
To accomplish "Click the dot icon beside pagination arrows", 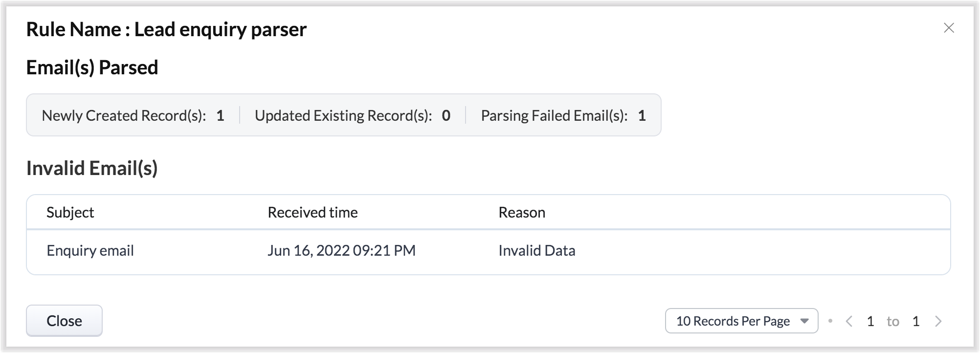I will (830, 321).
